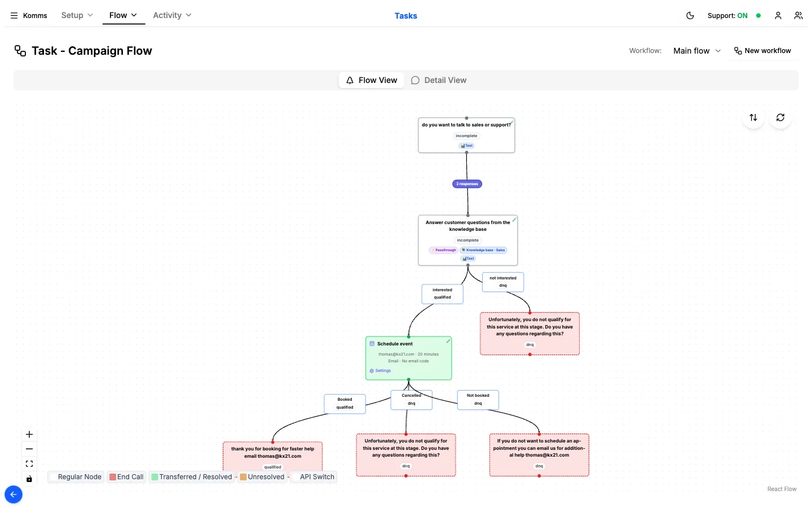
Task: Fit the flow view to screen
Action: tap(29, 464)
